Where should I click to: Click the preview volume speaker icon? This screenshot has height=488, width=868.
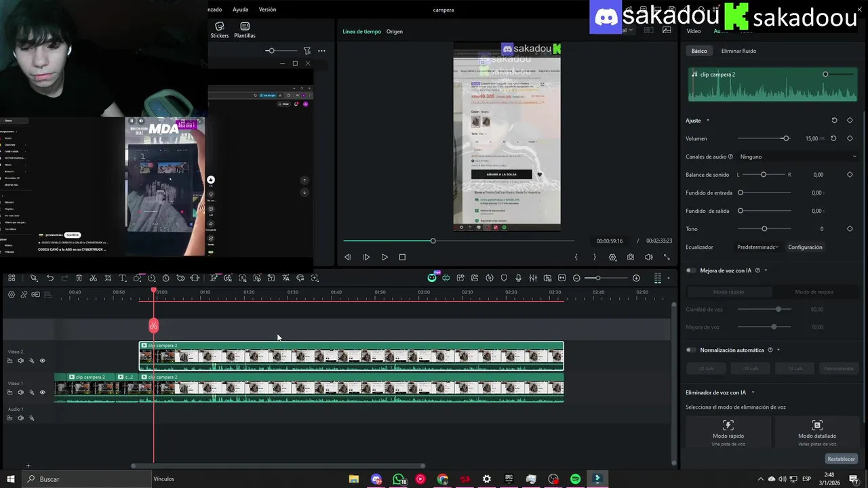[648, 258]
